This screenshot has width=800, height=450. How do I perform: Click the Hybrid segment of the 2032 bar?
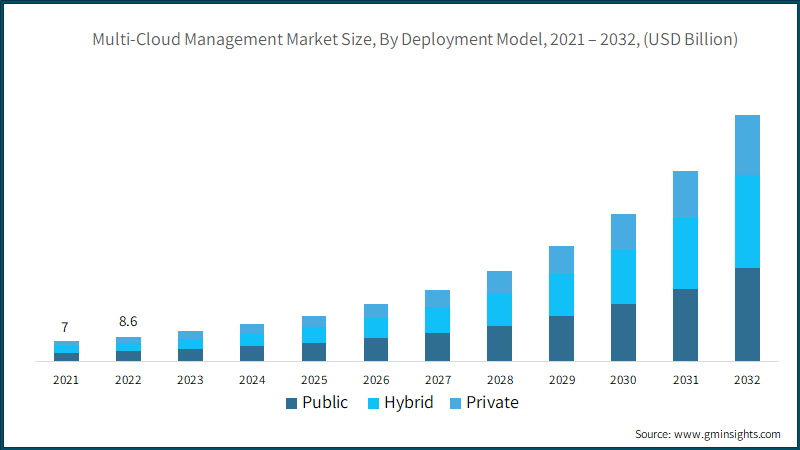pos(747,221)
